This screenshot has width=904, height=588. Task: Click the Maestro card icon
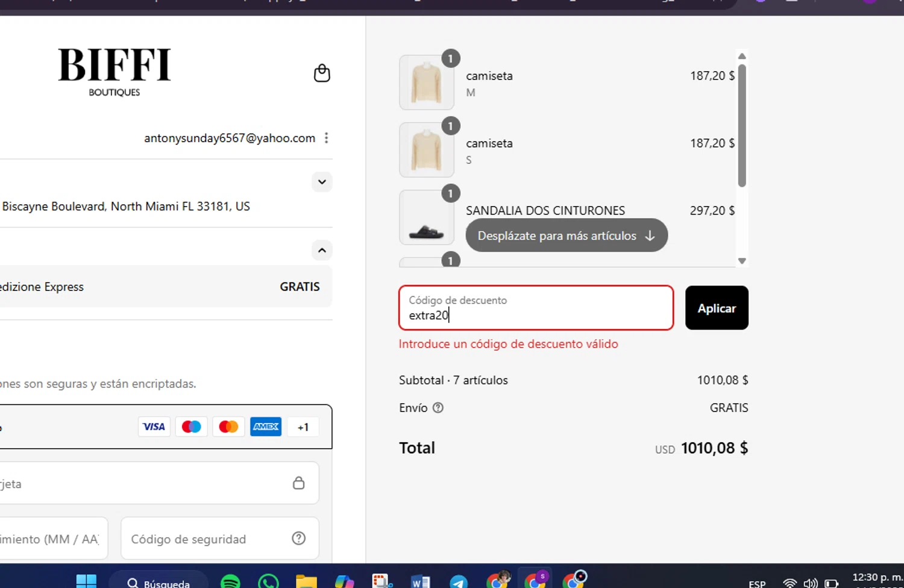(191, 427)
